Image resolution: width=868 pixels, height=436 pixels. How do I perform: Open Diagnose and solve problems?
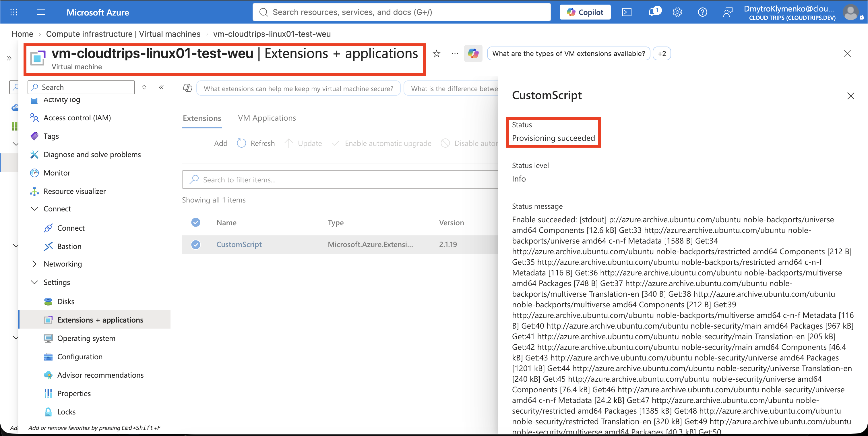coord(92,155)
